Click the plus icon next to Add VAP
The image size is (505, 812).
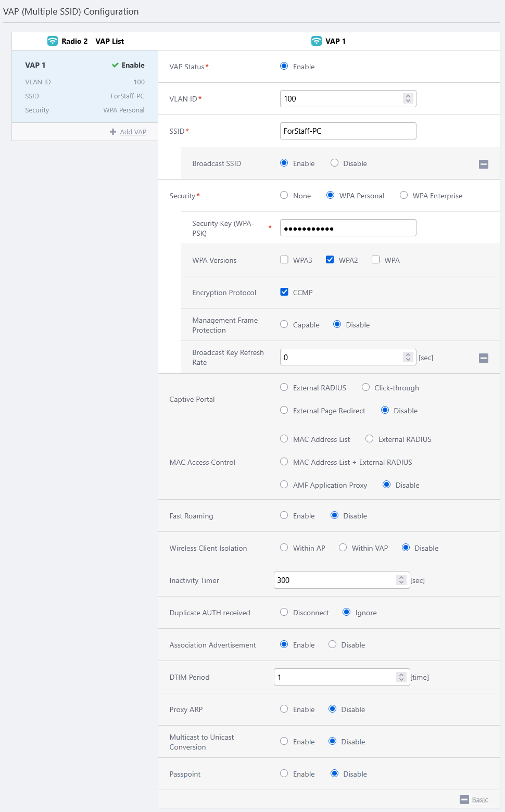tap(113, 132)
